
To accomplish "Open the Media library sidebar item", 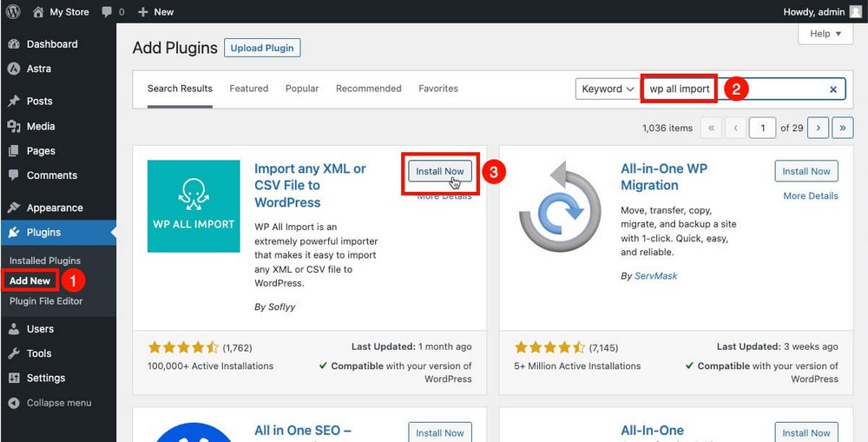I will (x=40, y=126).
